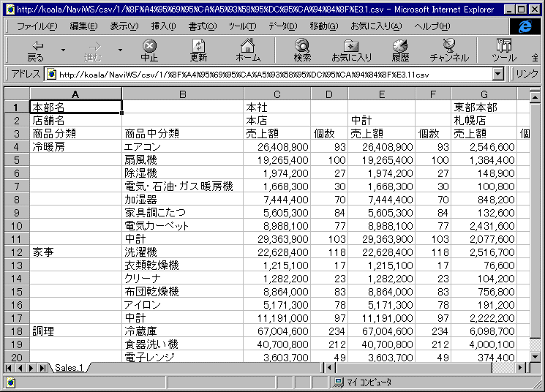Expand the address bar dropdown
Screen dimensions: 545x392
tap(498, 74)
